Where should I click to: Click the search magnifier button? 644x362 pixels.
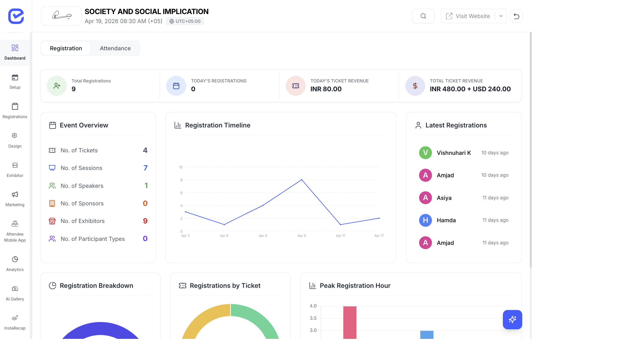pyautogui.click(x=423, y=16)
